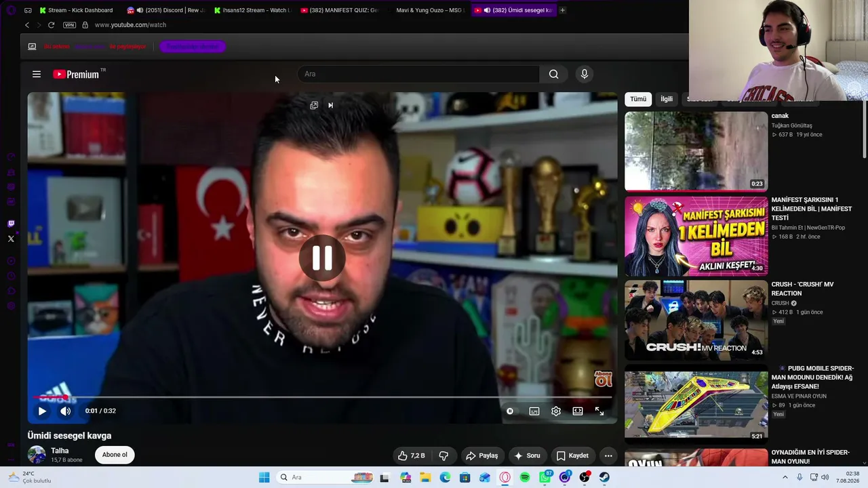The width and height of the screenshot is (868, 488).
Task: Open 'CRUSH - 'CRUSH!' MV REACTION' title
Action: (802, 289)
